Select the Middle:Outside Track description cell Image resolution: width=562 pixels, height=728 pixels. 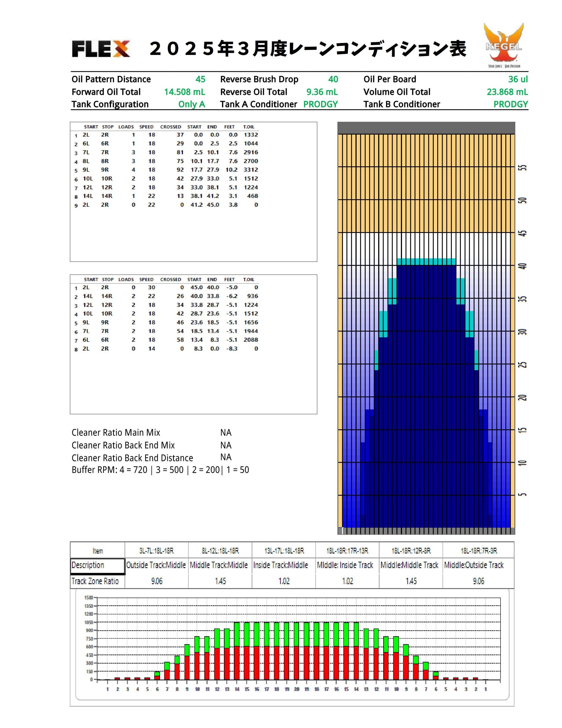pos(479,566)
